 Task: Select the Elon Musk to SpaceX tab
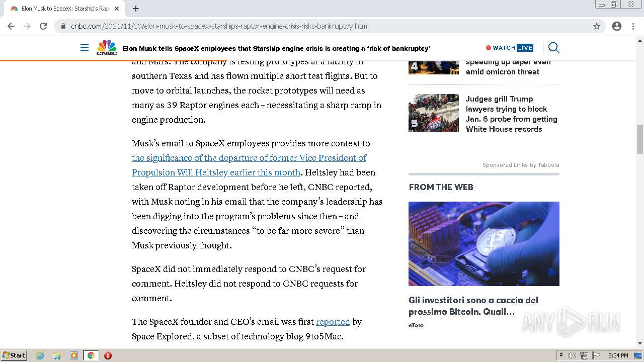click(64, 9)
